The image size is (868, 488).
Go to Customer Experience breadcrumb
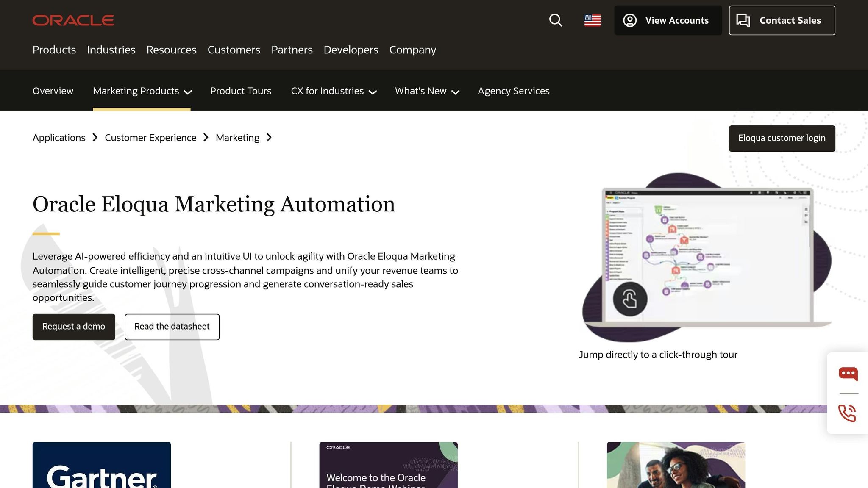[150, 138]
